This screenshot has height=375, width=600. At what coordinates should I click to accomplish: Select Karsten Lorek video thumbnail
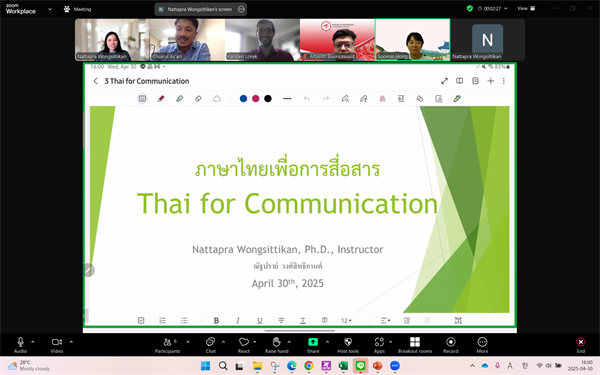(x=262, y=40)
